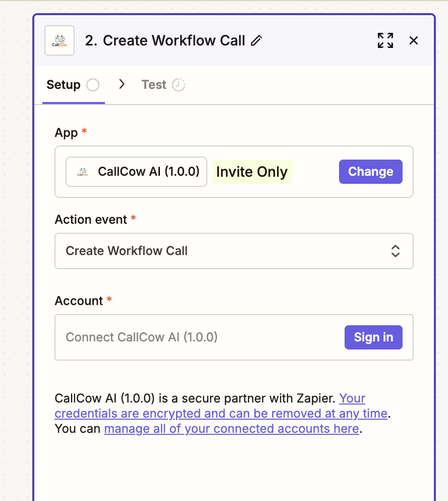Click the timer icon next to Test
Viewport: 448px width, 501px height.
click(x=179, y=84)
